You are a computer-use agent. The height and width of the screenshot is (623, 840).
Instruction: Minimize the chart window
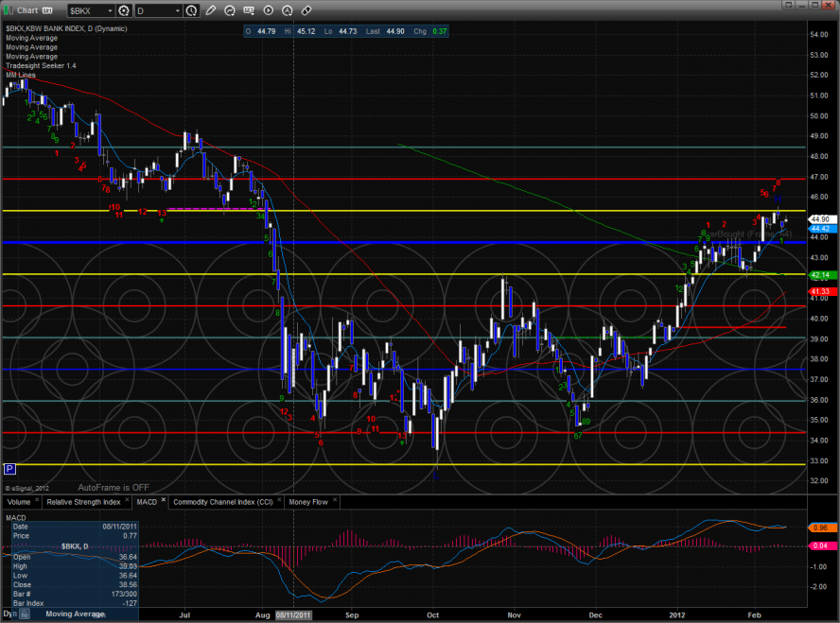[x=802, y=5]
